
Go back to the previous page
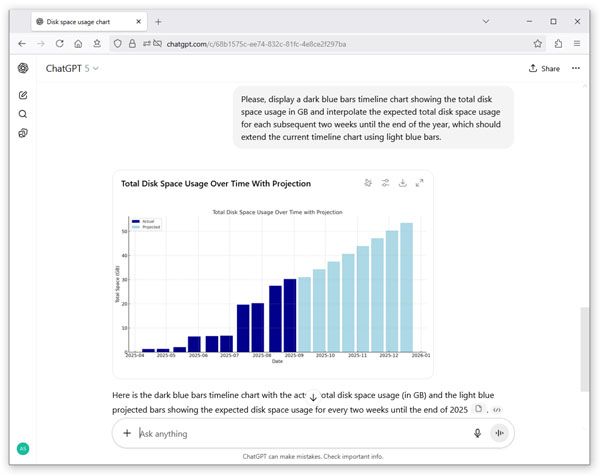(22, 44)
